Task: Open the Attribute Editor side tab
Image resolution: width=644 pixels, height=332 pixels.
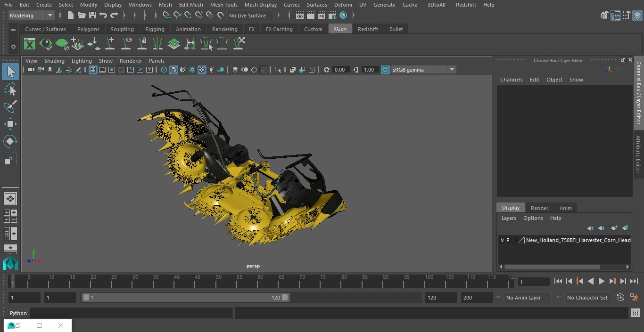Action: (639, 154)
